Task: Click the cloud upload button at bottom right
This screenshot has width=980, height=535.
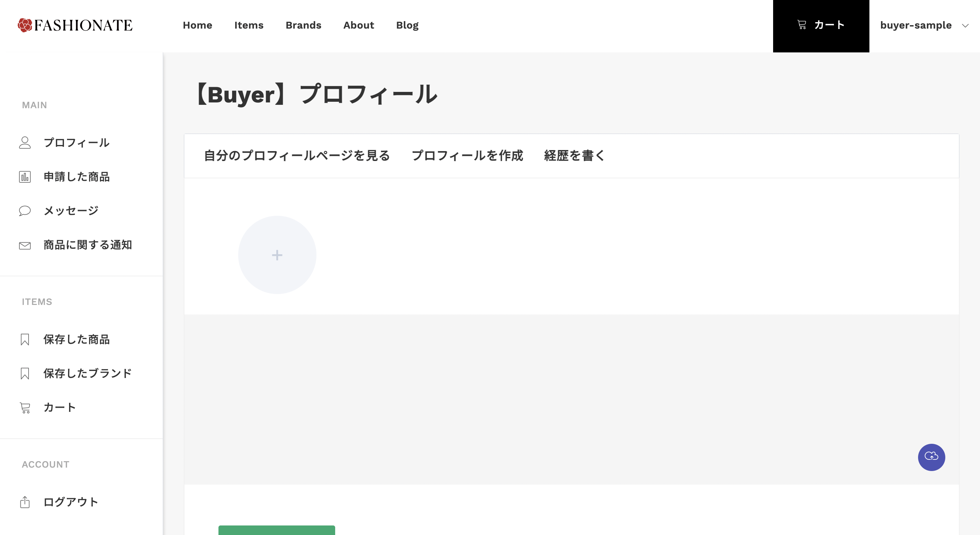Action: pyautogui.click(x=931, y=457)
